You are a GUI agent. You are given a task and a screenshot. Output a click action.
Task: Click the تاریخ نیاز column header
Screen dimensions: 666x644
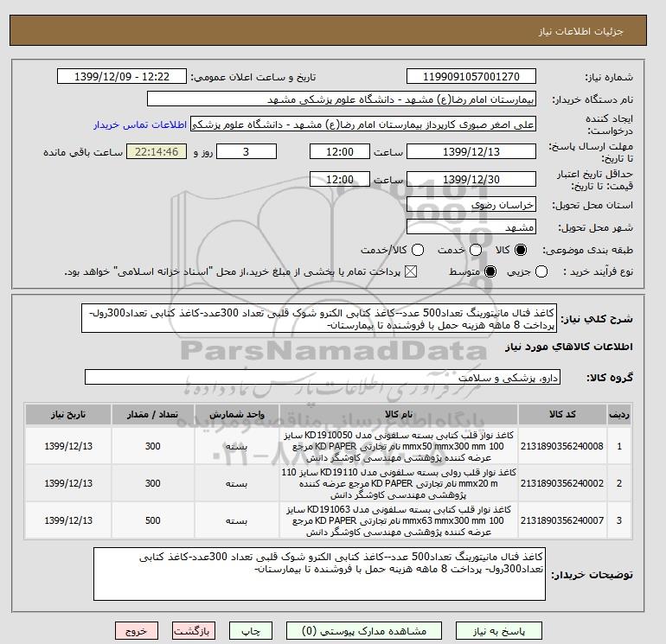click(68, 414)
